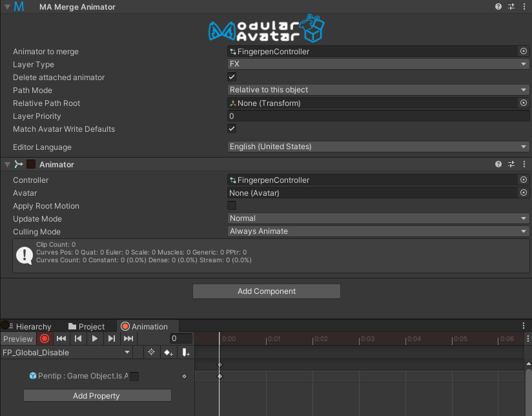Click the Add Property button
The image size is (532, 416).
(97, 395)
